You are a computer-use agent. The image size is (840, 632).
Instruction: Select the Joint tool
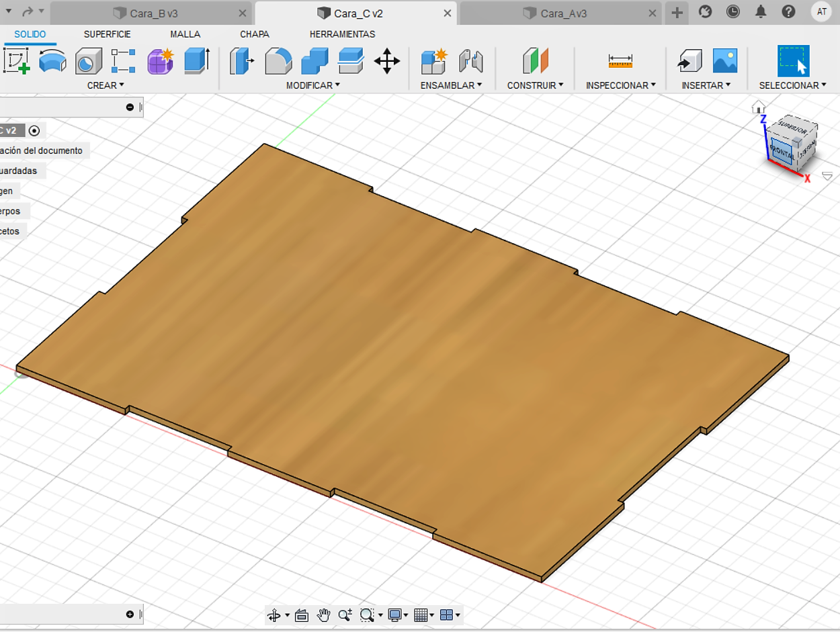(x=471, y=60)
